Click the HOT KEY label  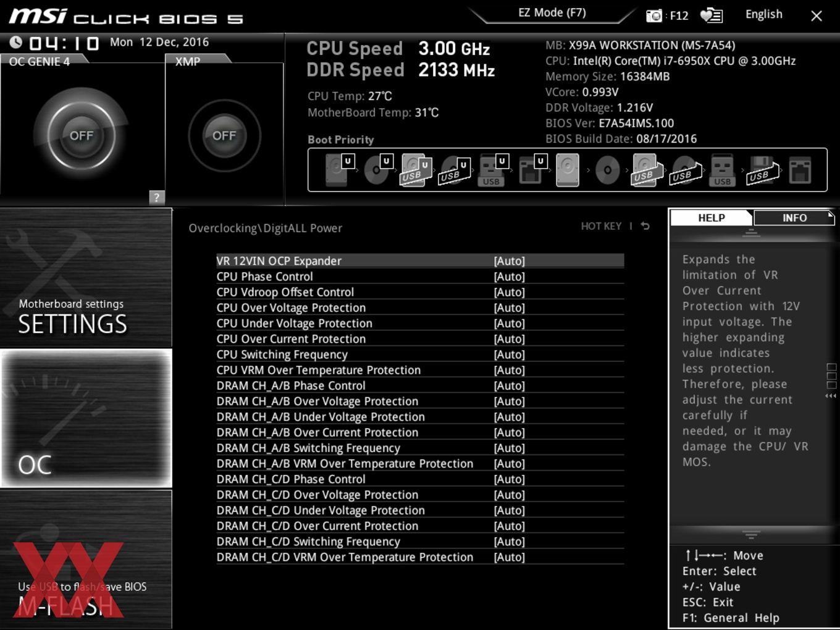[601, 226]
